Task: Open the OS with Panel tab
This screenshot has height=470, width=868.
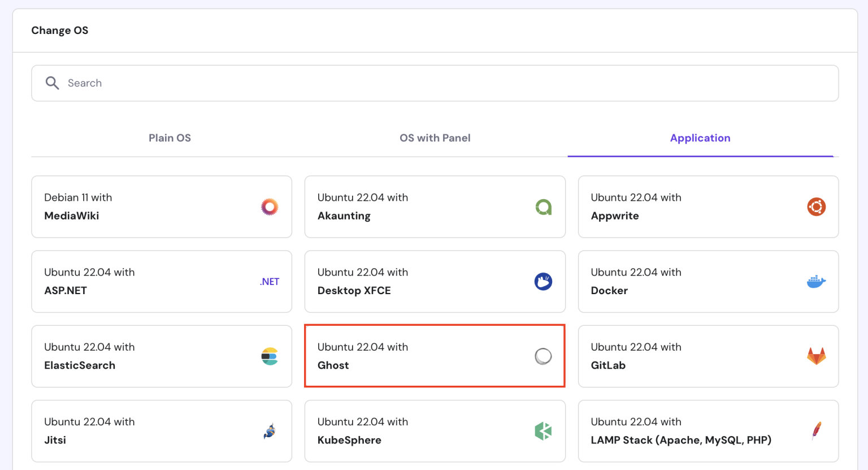Action: click(435, 138)
